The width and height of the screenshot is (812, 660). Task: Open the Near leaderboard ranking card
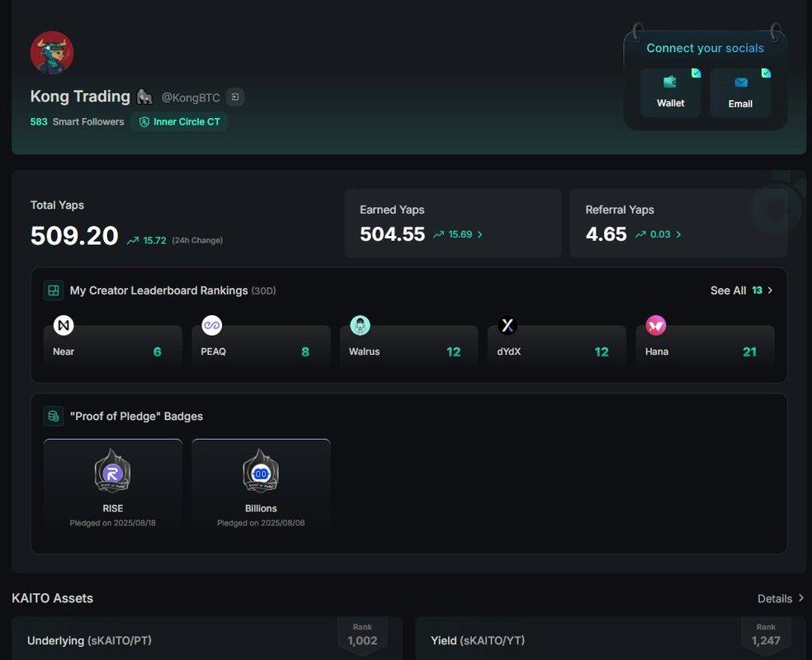(113, 346)
